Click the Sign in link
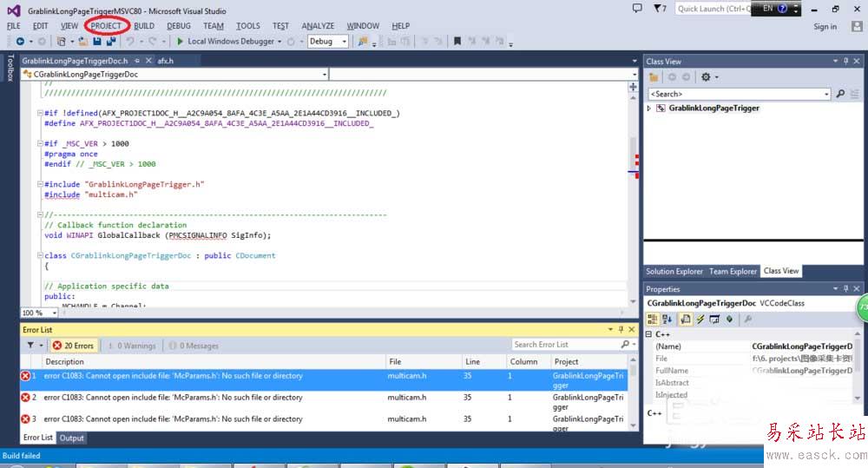Image resolution: width=868 pixels, height=468 pixels. click(x=825, y=27)
